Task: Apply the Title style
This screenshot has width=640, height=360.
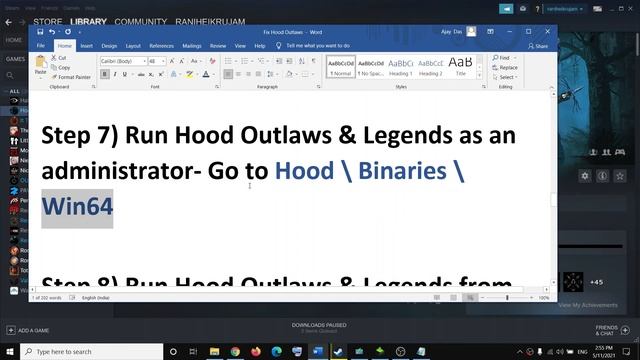Action: point(460,67)
